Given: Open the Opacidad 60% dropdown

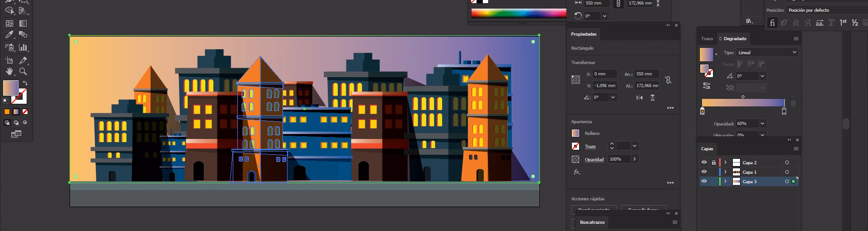Looking at the screenshot, I should tap(762, 124).
